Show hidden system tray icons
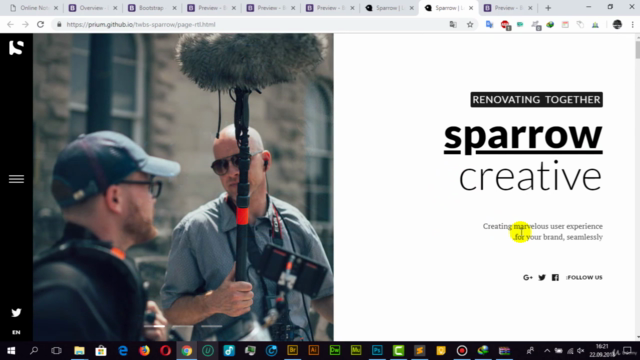The height and width of the screenshot is (360, 640). (x=547, y=351)
